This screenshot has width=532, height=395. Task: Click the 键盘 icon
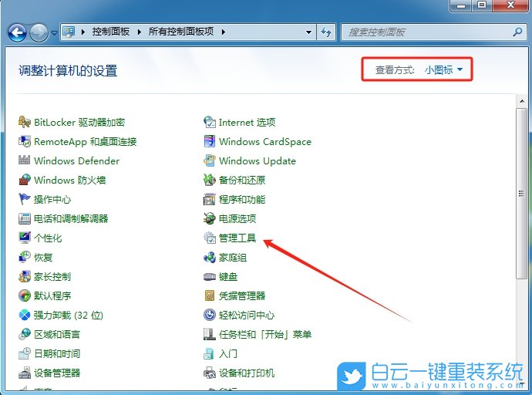[x=210, y=276]
